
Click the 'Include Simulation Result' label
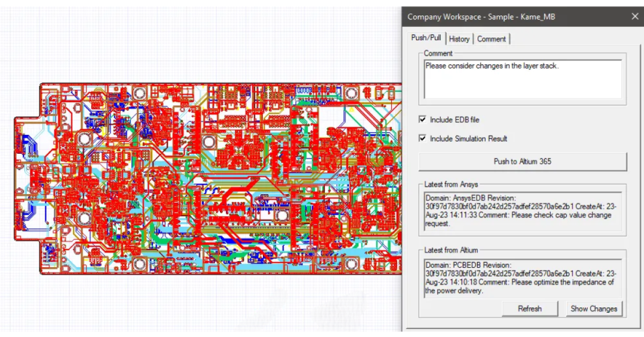(469, 138)
